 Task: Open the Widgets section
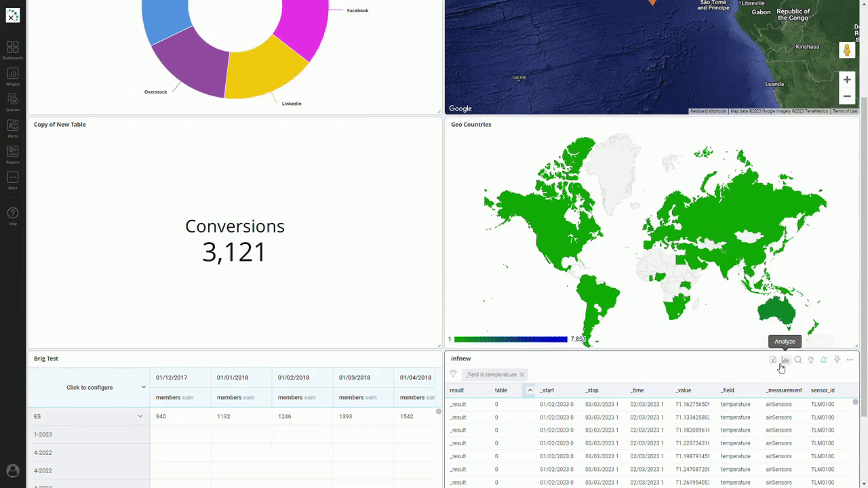click(x=12, y=76)
